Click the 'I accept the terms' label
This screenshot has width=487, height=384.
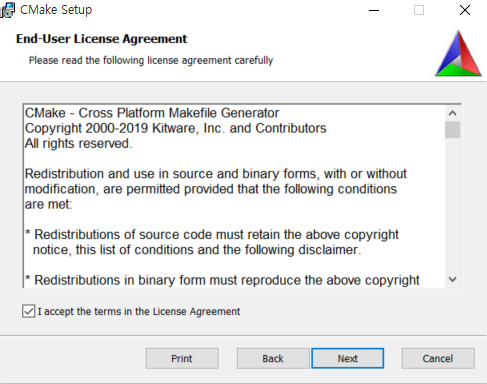click(139, 311)
